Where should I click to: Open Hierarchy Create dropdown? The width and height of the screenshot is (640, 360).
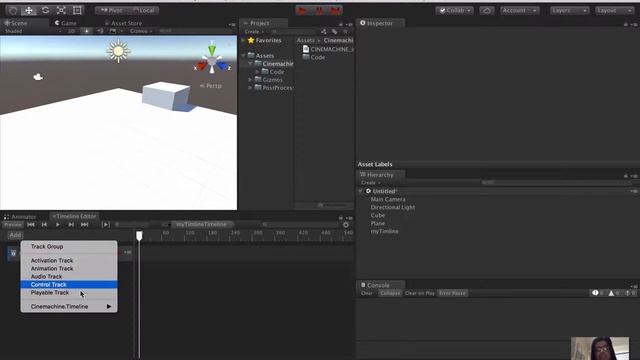370,182
